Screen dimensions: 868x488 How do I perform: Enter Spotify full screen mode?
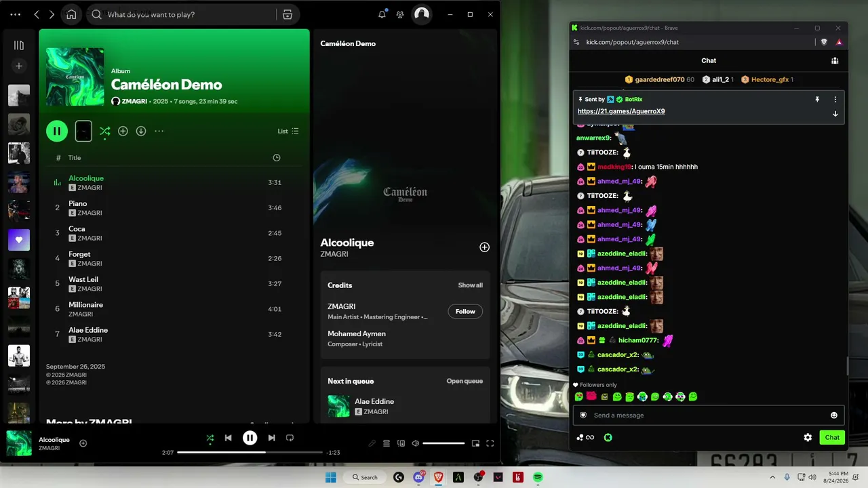click(x=490, y=443)
